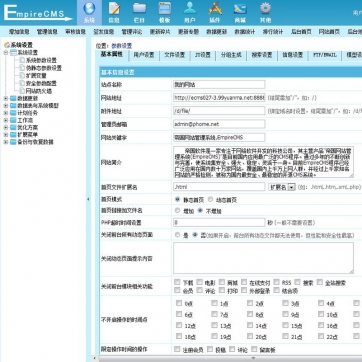Select the 静态首页 radio button

tap(177, 200)
